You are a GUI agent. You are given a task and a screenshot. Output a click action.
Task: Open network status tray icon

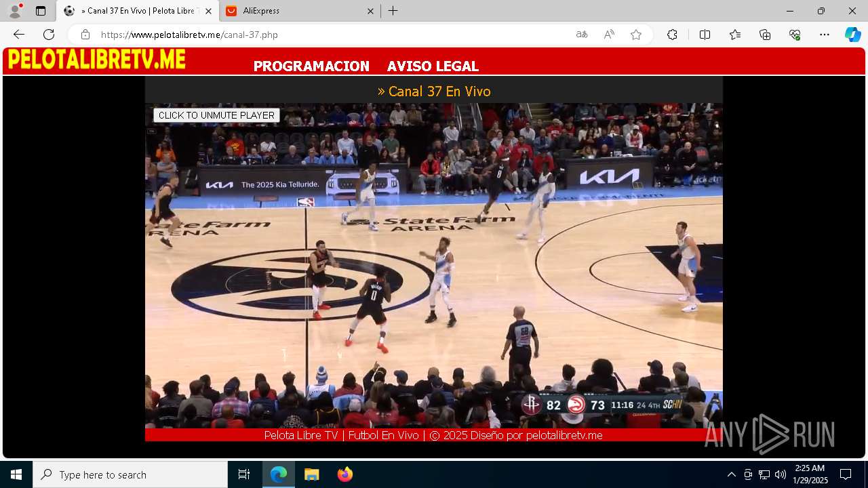[764, 474]
